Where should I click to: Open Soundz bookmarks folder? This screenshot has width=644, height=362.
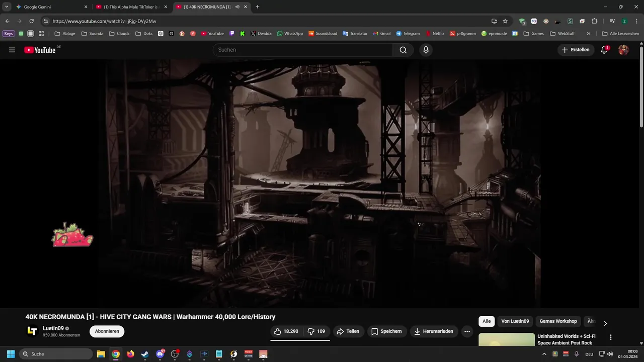92,34
